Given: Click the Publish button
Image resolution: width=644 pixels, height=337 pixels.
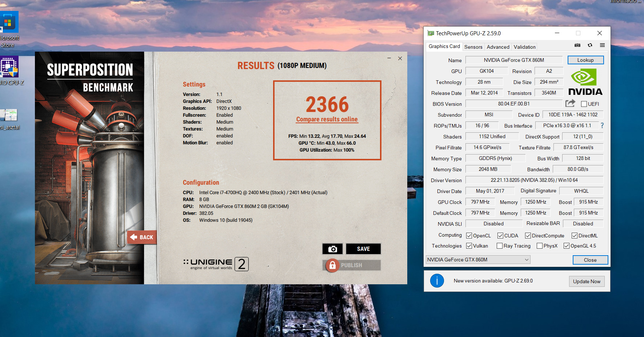Looking at the screenshot, I should click(352, 265).
